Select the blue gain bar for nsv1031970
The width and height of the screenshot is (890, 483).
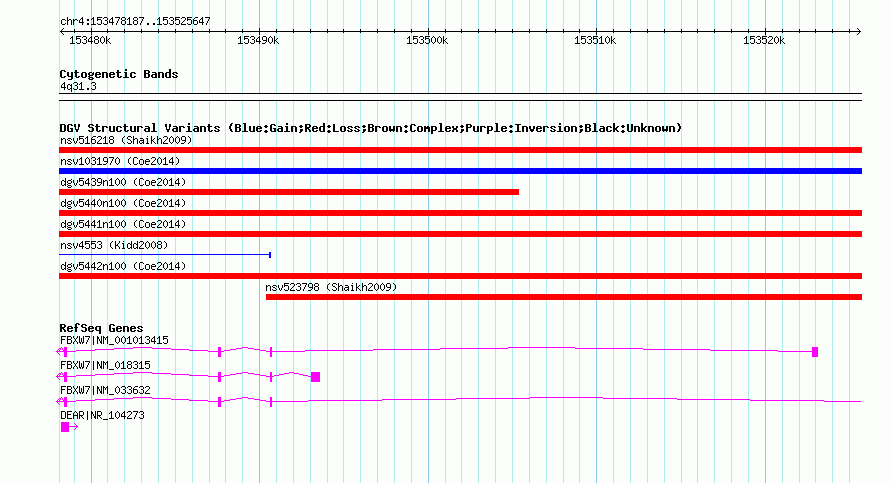click(x=460, y=171)
